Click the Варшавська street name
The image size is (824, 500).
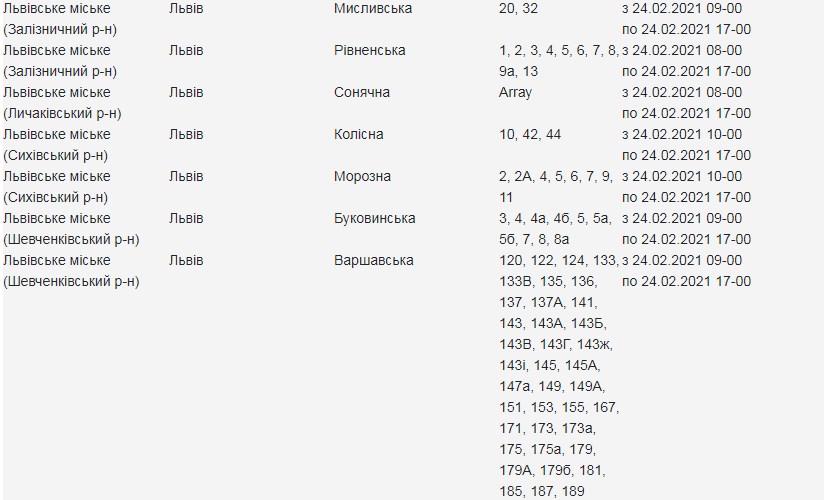click(372, 260)
